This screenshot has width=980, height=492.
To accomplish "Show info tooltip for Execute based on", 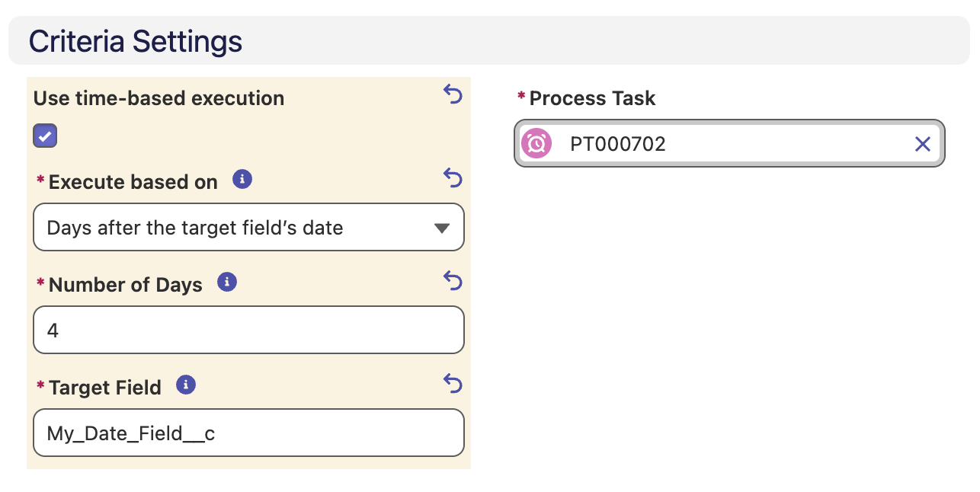I will 242,180.
